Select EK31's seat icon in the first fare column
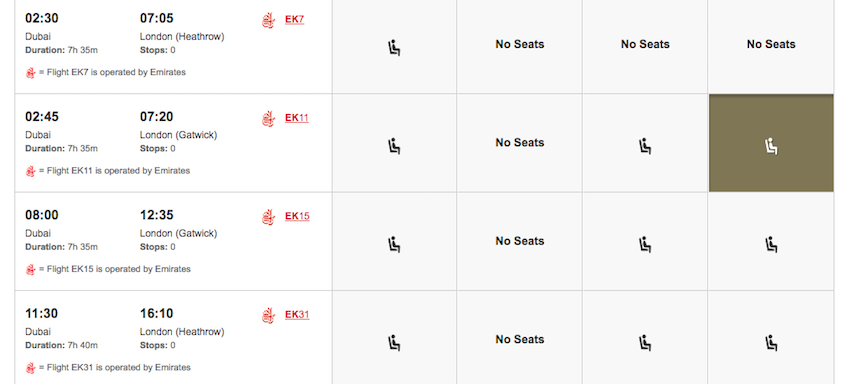Image resolution: width=845 pixels, height=384 pixels. pos(394,343)
